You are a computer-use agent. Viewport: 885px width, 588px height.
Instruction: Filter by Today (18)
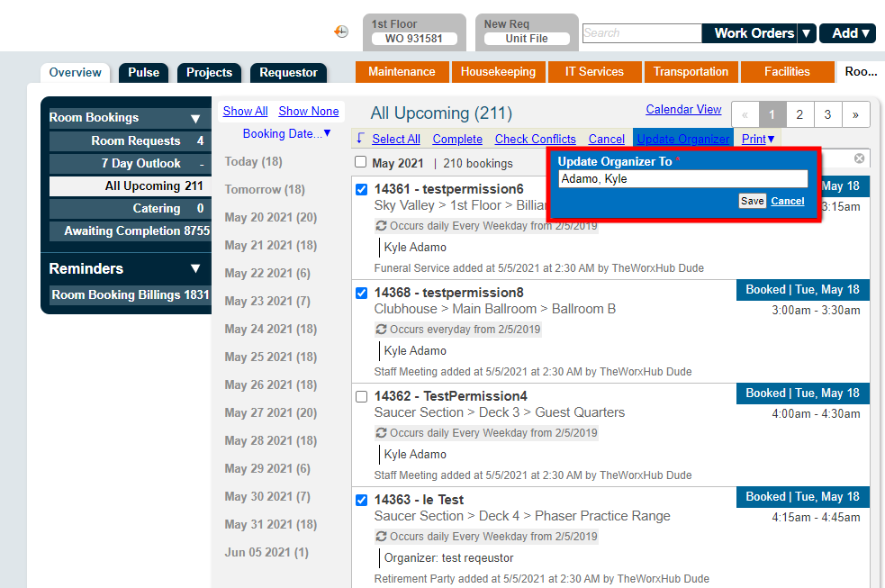pyautogui.click(x=253, y=162)
